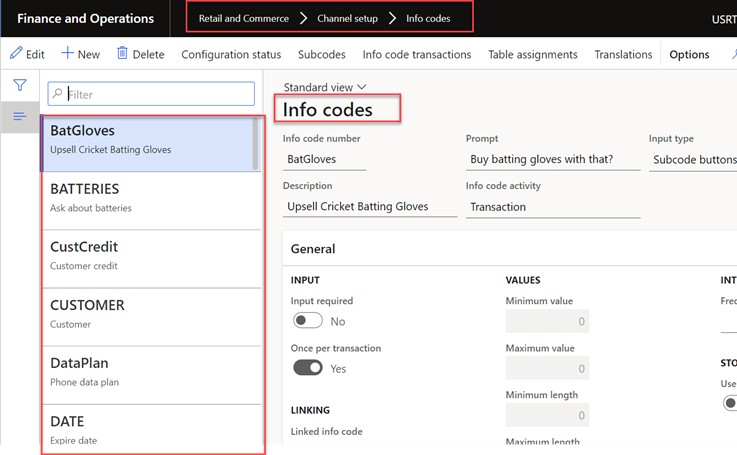Click the New plus icon
This screenshot has height=455, width=737.
click(x=67, y=53)
